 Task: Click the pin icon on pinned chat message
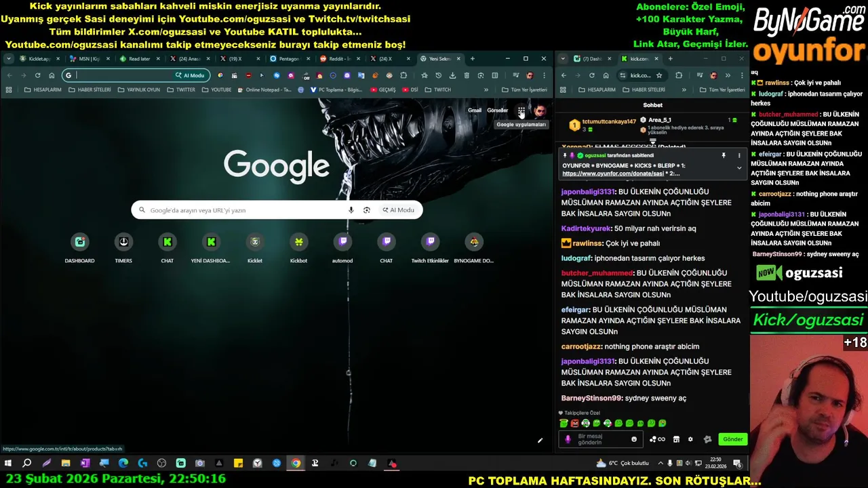[x=724, y=155]
